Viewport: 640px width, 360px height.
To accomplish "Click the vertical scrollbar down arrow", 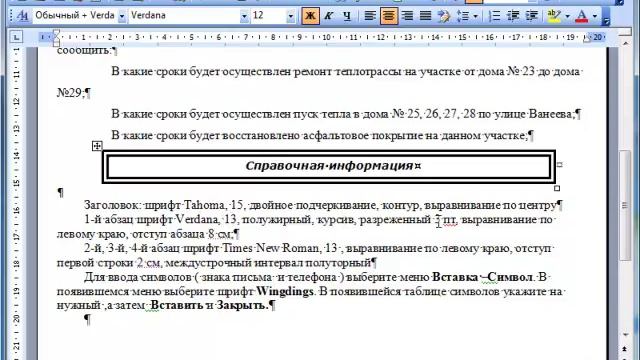I will pos(626,335).
